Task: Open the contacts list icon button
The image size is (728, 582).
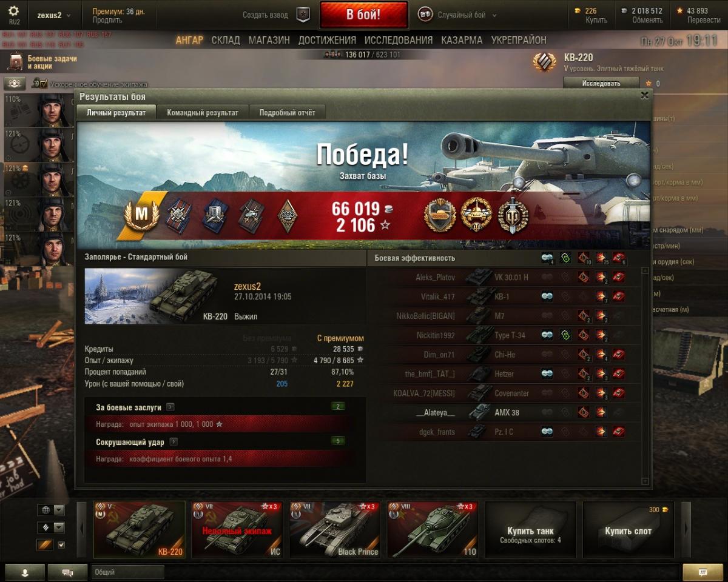Action: 25,572
